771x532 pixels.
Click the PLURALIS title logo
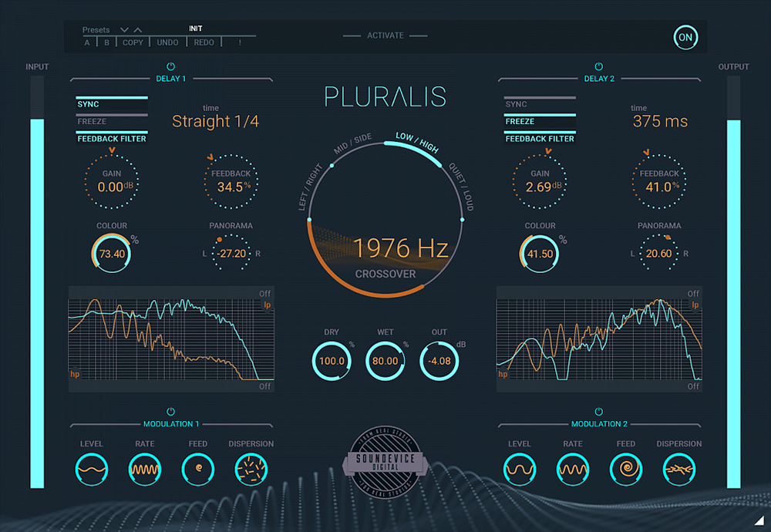[x=385, y=96]
